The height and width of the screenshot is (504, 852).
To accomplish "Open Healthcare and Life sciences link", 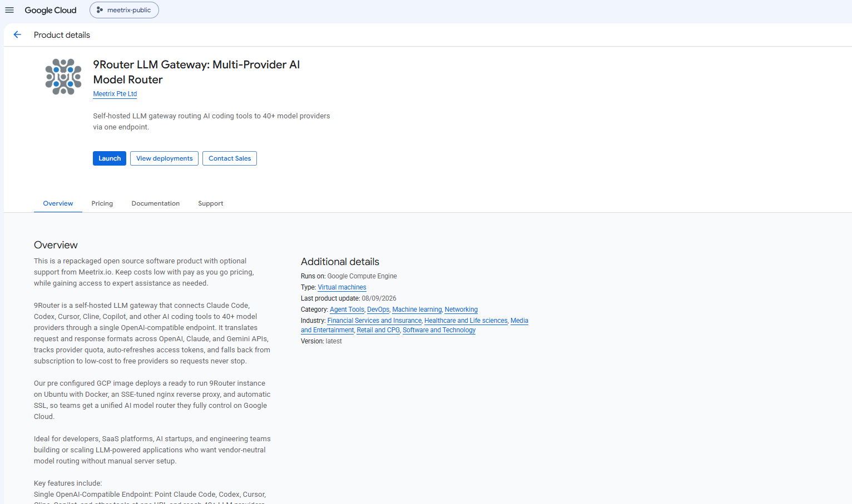I will pos(466,321).
